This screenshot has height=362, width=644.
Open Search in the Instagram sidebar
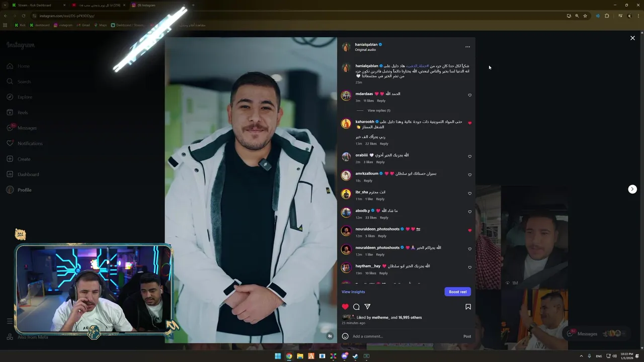pyautogui.click(x=19, y=81)
